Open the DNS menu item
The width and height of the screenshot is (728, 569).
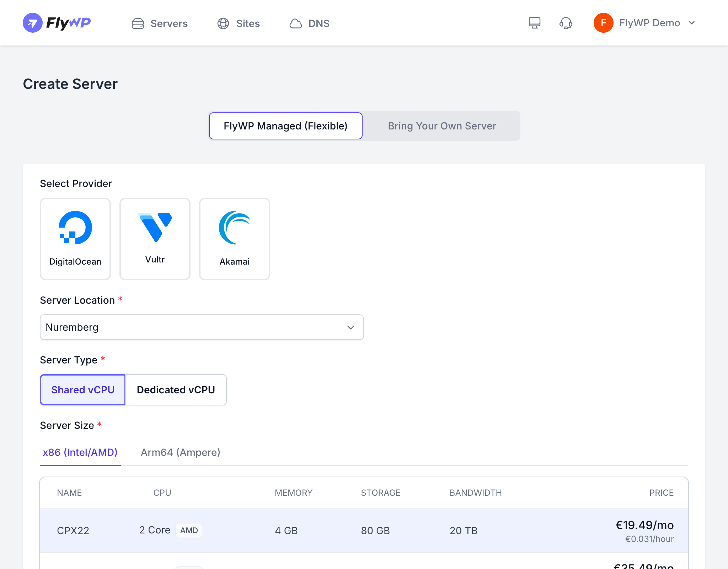[309, 23]
